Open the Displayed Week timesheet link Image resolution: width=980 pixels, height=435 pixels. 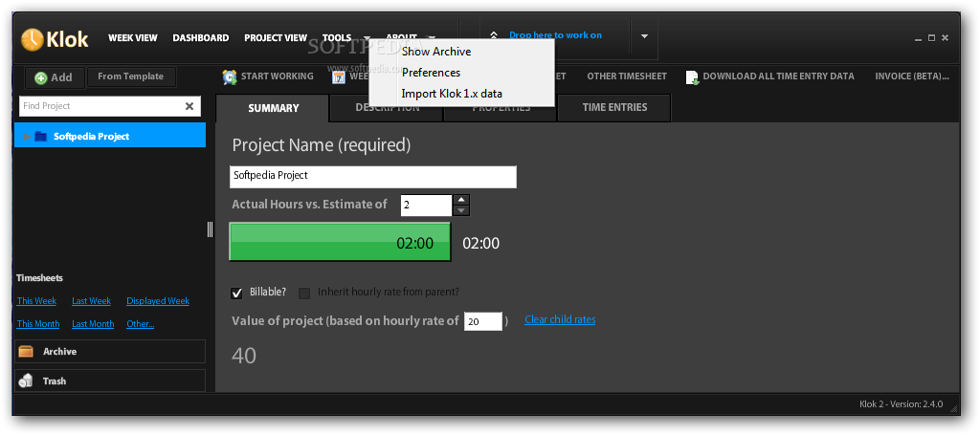(158, 301)
